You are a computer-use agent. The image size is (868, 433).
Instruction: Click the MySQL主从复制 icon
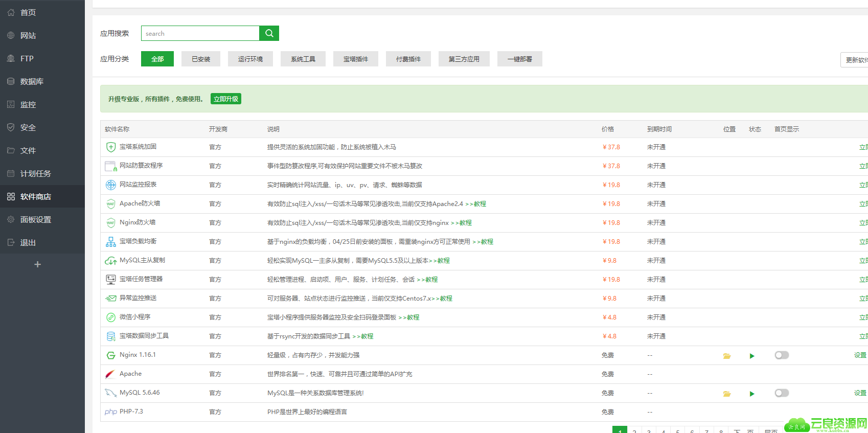point(110,261)
